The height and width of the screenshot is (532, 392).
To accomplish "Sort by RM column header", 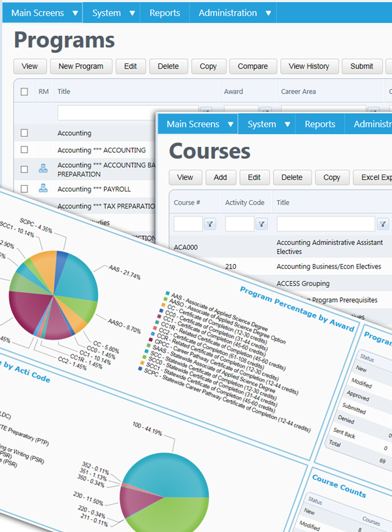I will (x=43, y=91).
